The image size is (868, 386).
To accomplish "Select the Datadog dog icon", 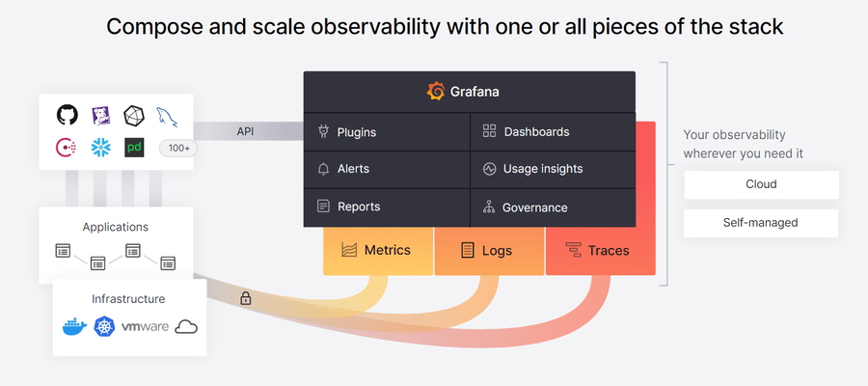I will click(x=100, y=115).
